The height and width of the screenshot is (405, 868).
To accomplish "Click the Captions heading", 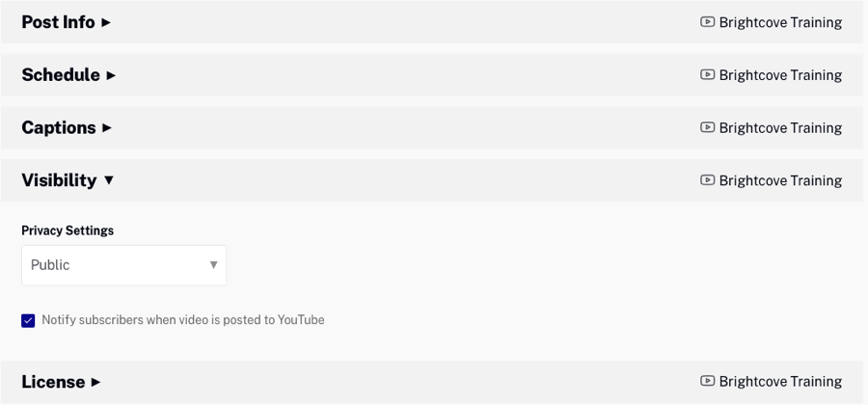I will tap(58, 127).
